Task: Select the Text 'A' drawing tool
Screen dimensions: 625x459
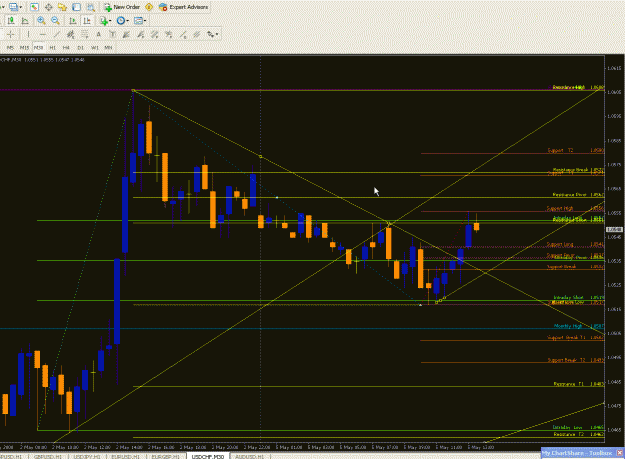Action: 98,35
